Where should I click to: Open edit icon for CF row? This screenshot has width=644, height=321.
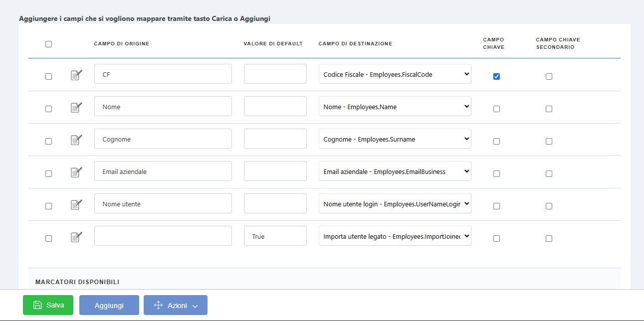tap(76, 75)
